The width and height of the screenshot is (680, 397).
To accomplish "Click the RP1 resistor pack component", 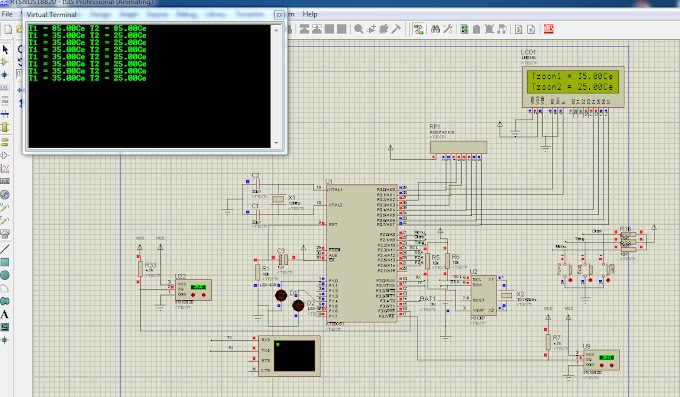I will point(458,147).
